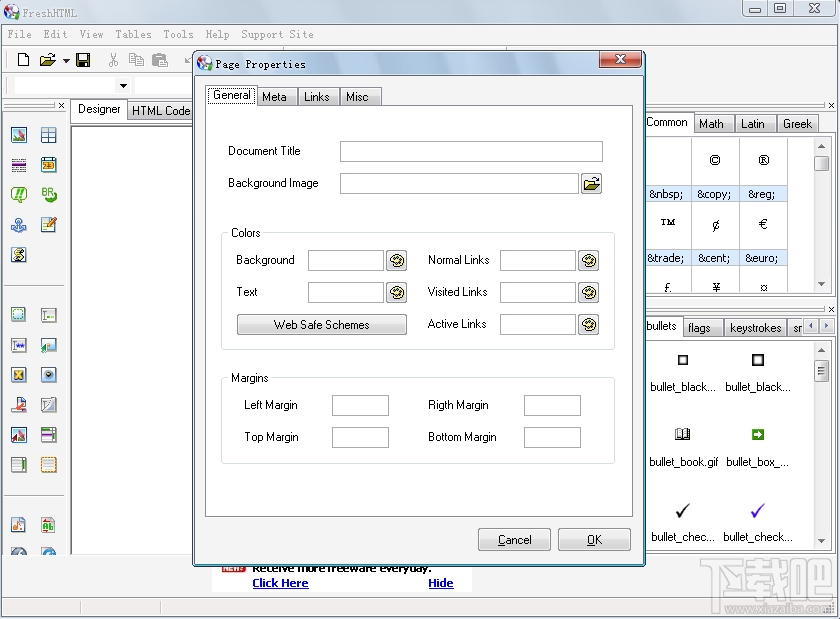Click the Web Safe Schemes button
Viewport: 840px width, 619px height.
click(x=321, y=324)
